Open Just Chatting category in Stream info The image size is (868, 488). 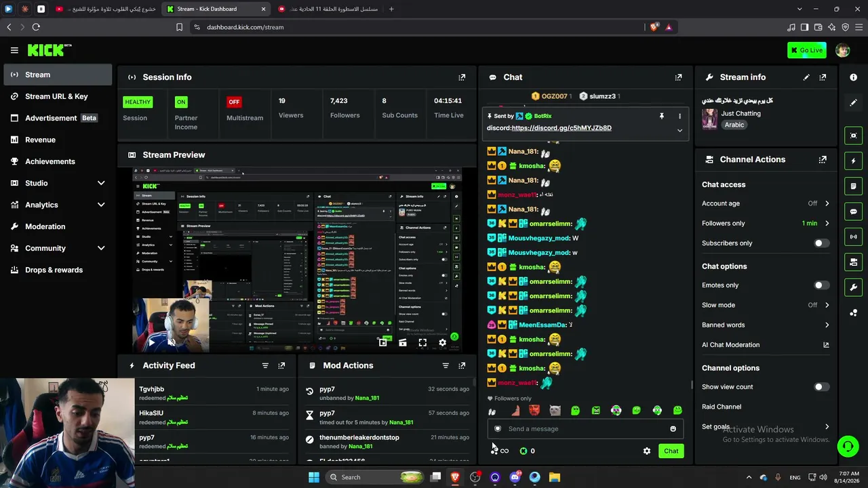point(741,114)
